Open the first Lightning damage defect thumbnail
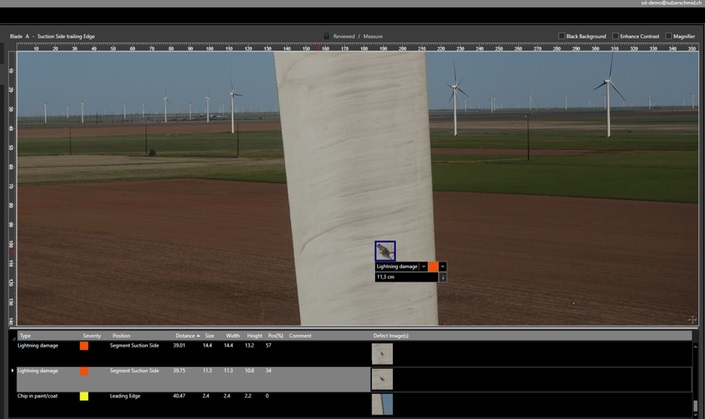 382,352
